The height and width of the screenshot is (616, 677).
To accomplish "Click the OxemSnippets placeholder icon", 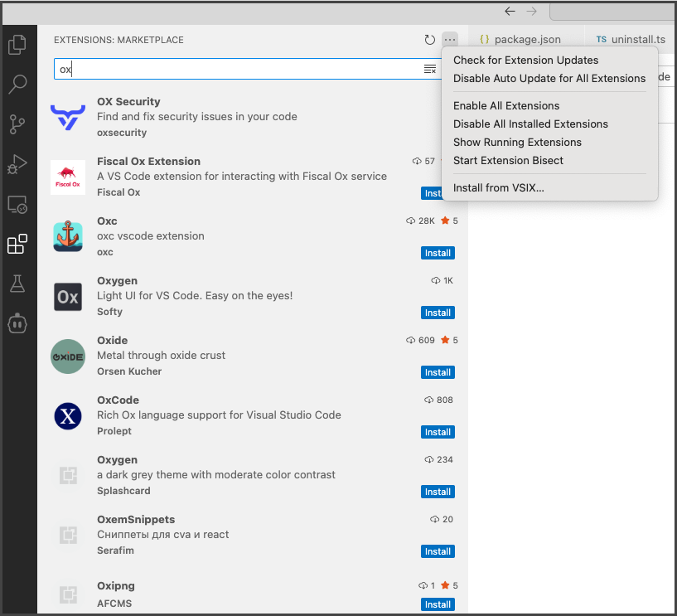I will coord(68,536).
